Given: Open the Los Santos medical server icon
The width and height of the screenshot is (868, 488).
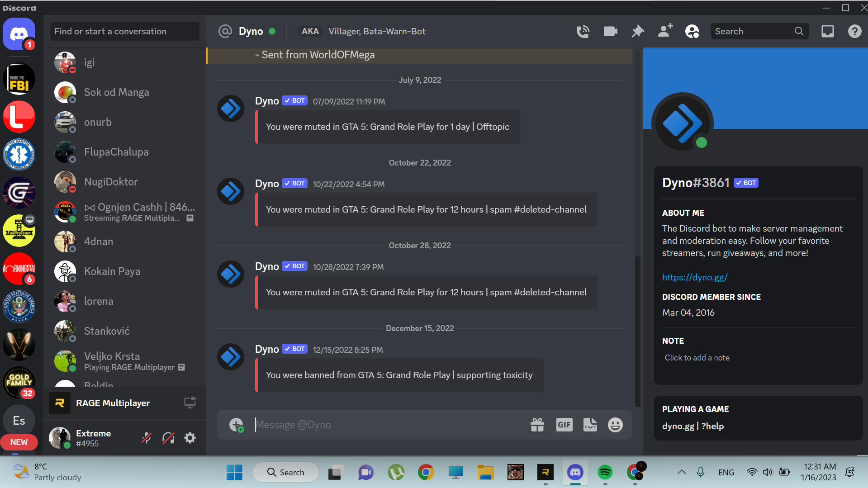Looking at the screenshot, I should point(19,155).
